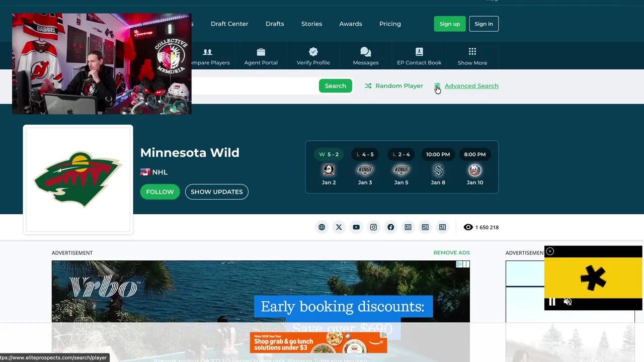Open the W 5 - 2 game result
Image resolution: width=644 pixels, height=362 pixels.
(x=329, y=154)
